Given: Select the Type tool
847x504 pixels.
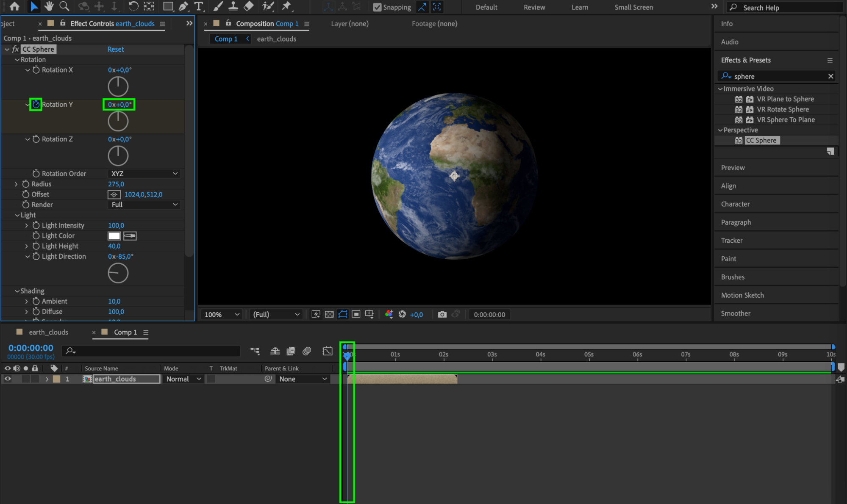Looking at the screenshot, I should coord(198,6).
